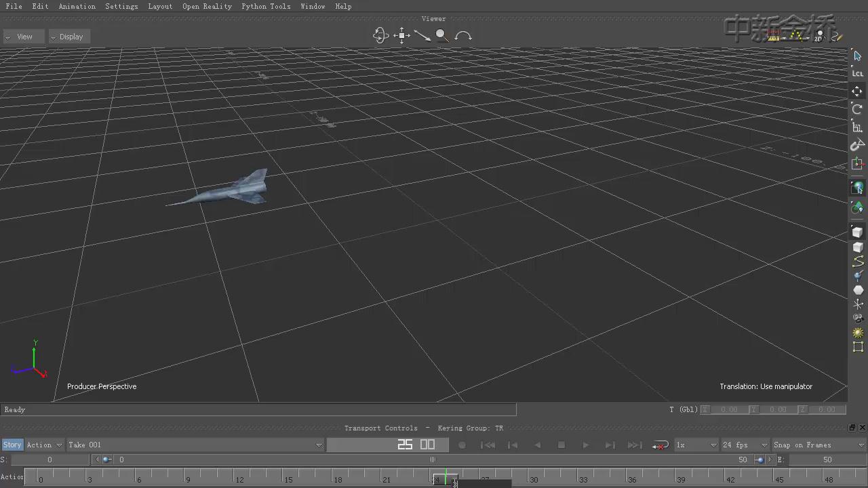Screen dimensions: 868x488
Task: Play the animation in reverse
Action: [x=538, y=445]
